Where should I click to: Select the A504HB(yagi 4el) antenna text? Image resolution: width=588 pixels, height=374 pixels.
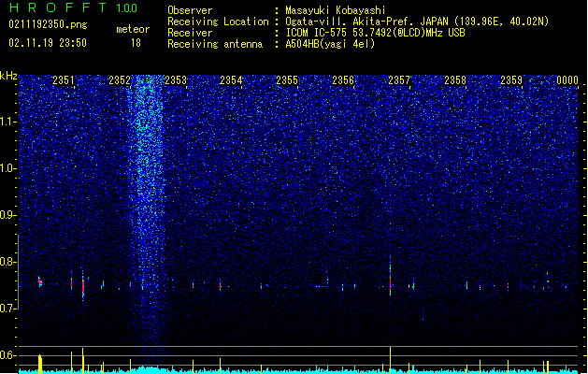[x=330, y=44]
